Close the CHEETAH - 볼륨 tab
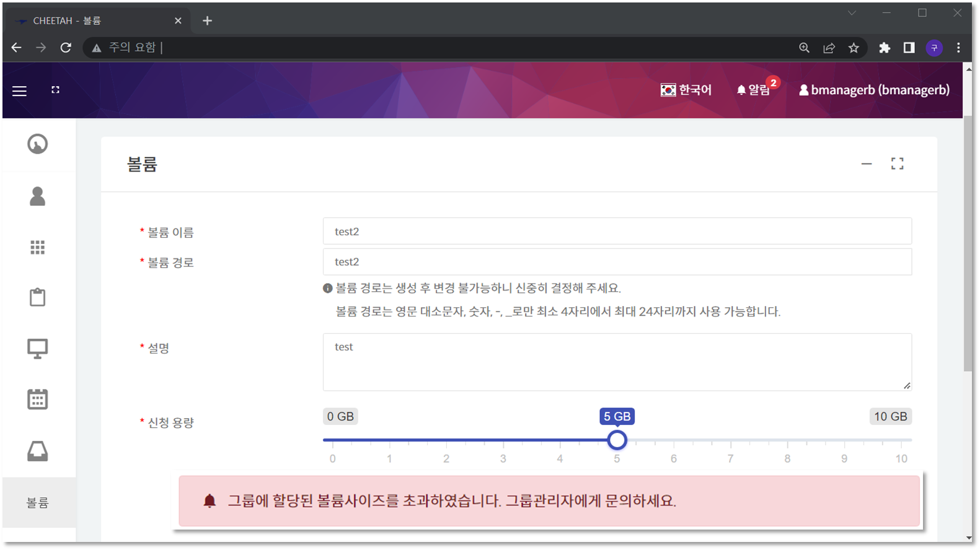Viewport: 980px width, 550px height. coord(178,20)
